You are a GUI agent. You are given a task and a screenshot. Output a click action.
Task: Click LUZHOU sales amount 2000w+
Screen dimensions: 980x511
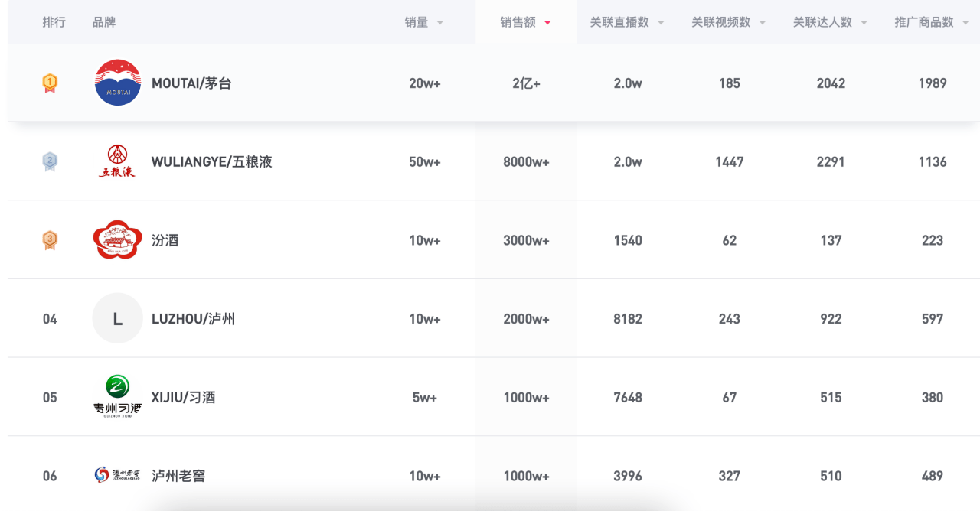[x=527, y=319]
